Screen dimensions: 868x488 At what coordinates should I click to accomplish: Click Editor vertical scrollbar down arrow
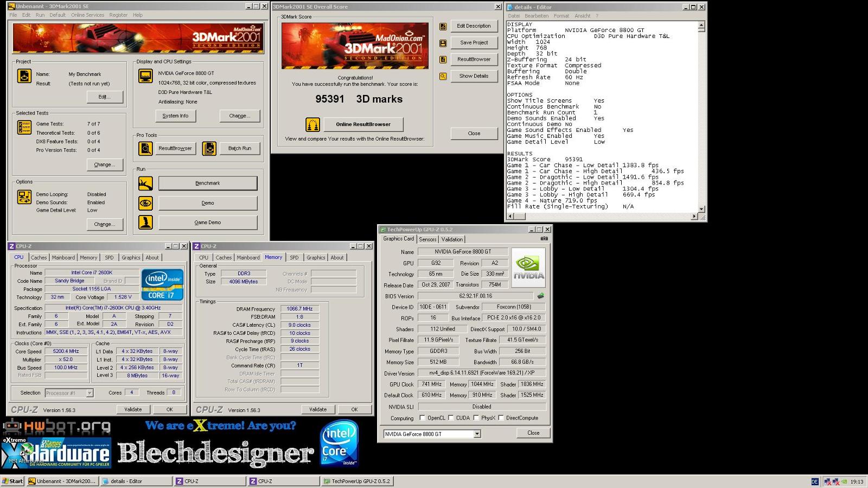701,208
